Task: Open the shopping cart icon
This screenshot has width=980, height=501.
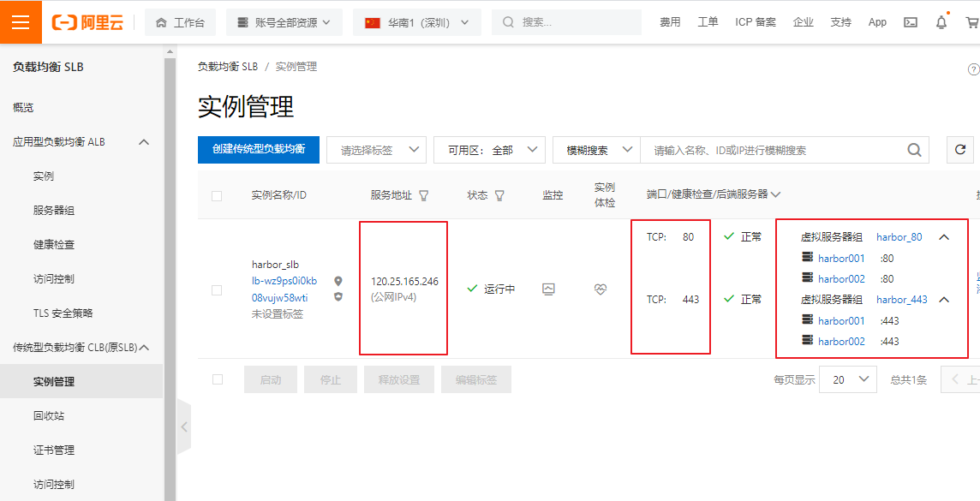Action: (x=972, y=22)
